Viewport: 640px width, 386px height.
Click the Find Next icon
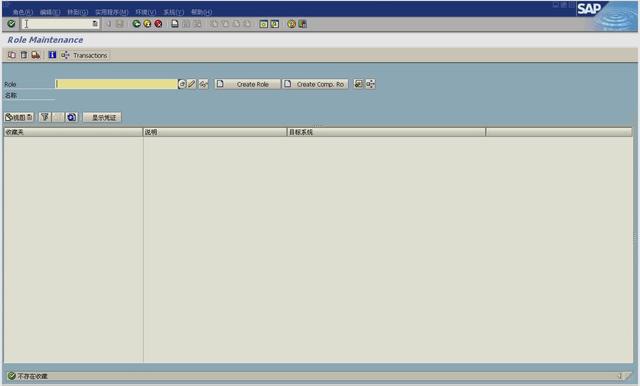197,24
